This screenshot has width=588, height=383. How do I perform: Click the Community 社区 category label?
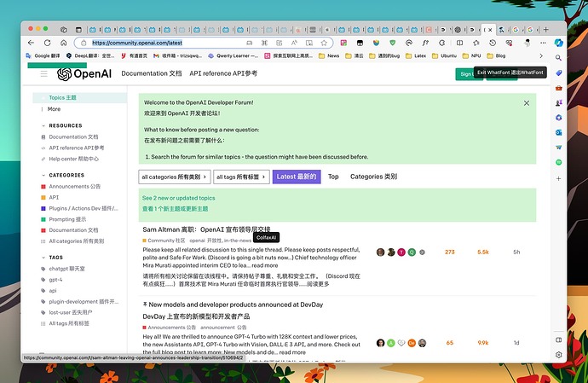pos(164,241)
